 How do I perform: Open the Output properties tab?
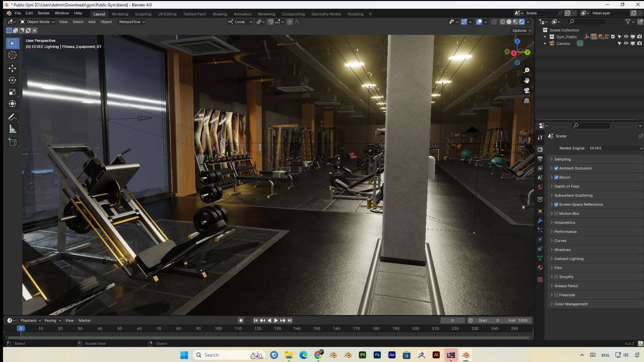coord(540,159)
